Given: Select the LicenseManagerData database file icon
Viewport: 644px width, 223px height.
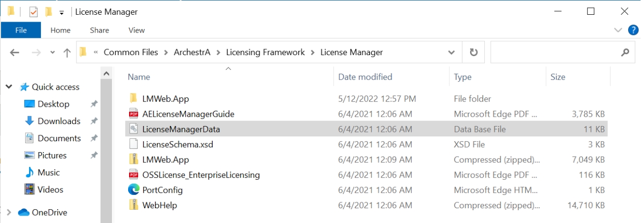Looking at the screenshot, I should pyautogui.click(x=133, y=129).
